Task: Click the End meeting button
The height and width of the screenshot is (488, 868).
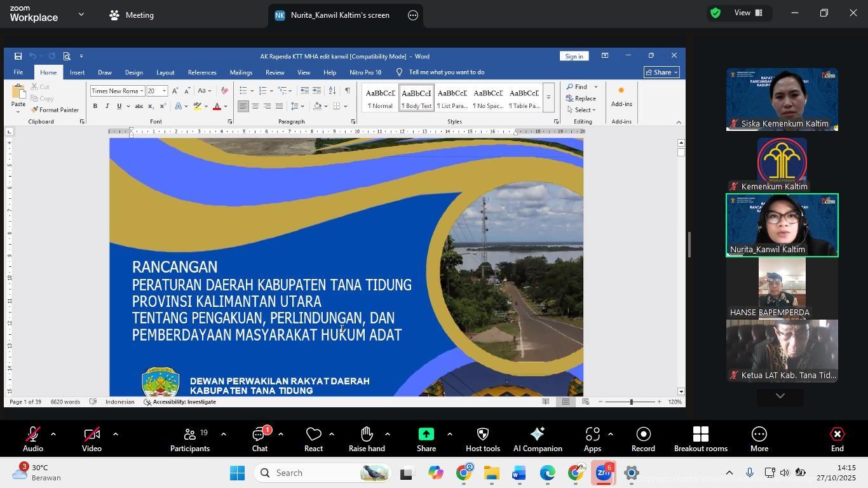Action: [837, 439]
